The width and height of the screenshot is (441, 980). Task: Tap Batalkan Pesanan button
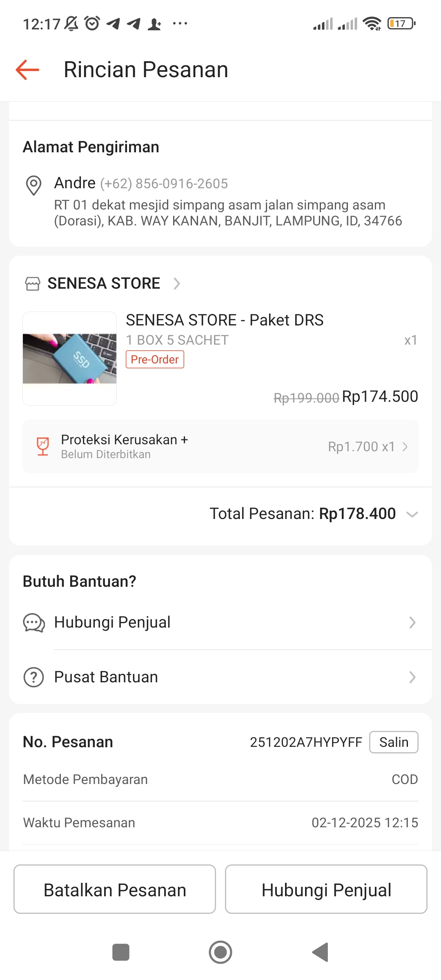coord(115,890)
